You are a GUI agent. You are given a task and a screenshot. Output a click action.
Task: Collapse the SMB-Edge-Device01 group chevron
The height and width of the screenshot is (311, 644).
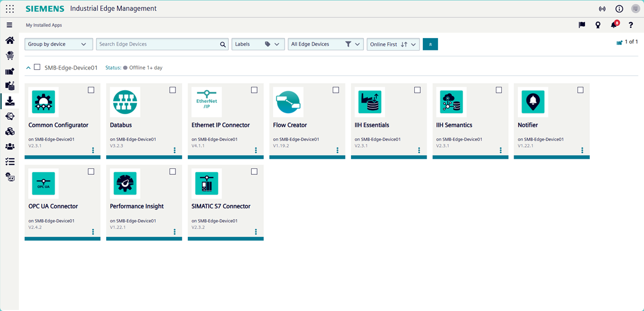28,68
